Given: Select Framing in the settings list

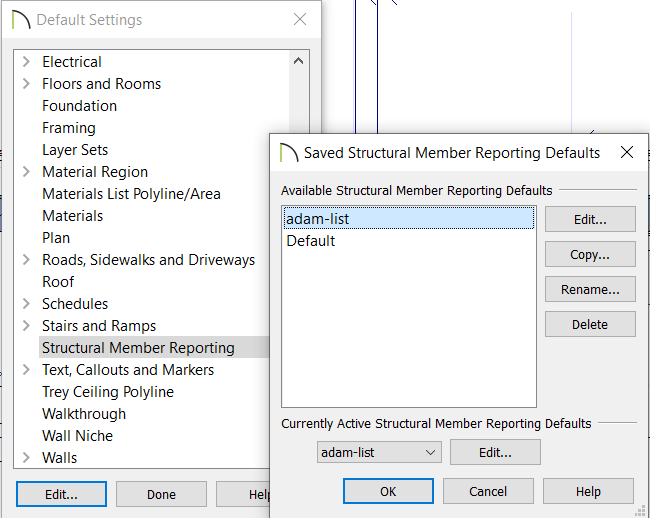Looking at the screenshot, I should coord(69,128).
